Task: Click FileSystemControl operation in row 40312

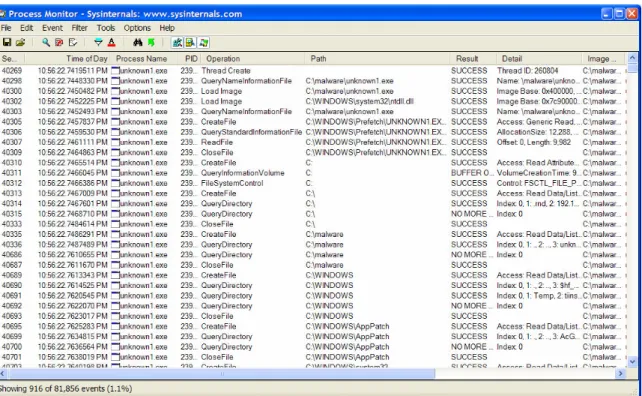Action: point(232,183)
